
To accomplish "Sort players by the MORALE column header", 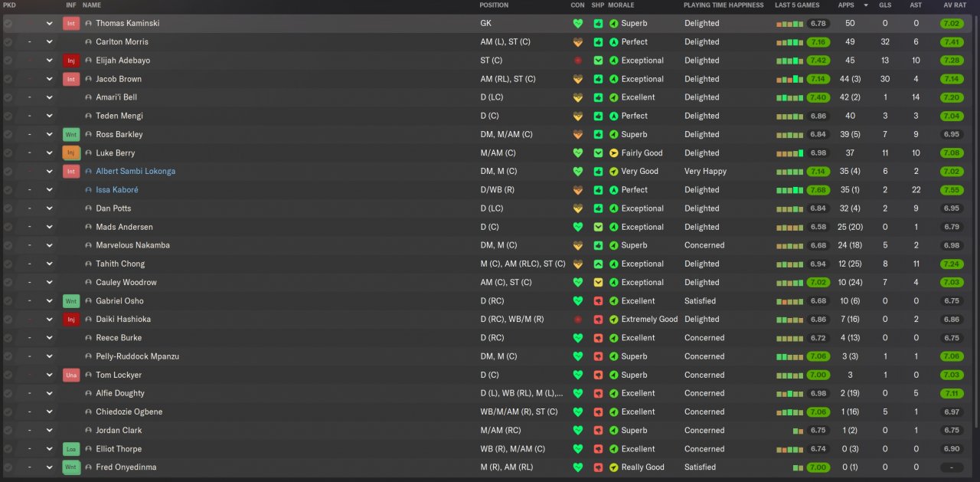I will [621, 5].
